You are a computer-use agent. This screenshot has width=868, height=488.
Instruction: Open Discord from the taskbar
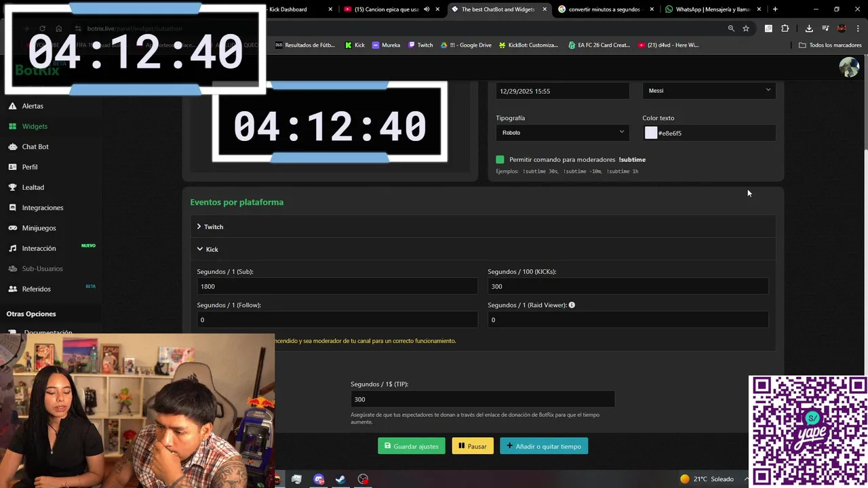(x=319, y=479)
